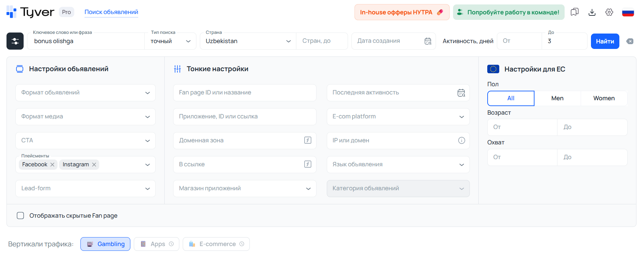644x257 pixels.
Task: Click the Tyver logo
Action: (x=30, y=12)
